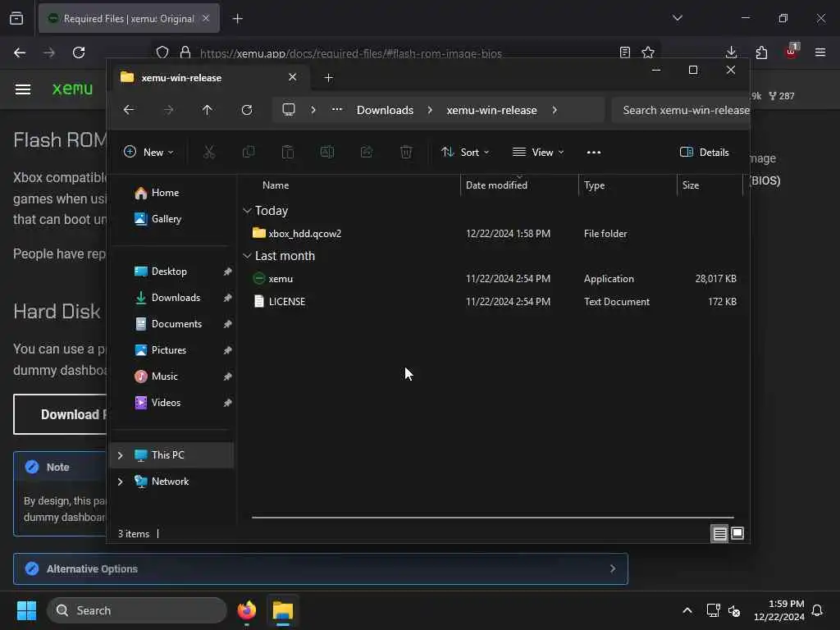Show hidden system tray icons
Image resolution: width=840 pixels, height=630 pixels.
(x=687, y=610)
